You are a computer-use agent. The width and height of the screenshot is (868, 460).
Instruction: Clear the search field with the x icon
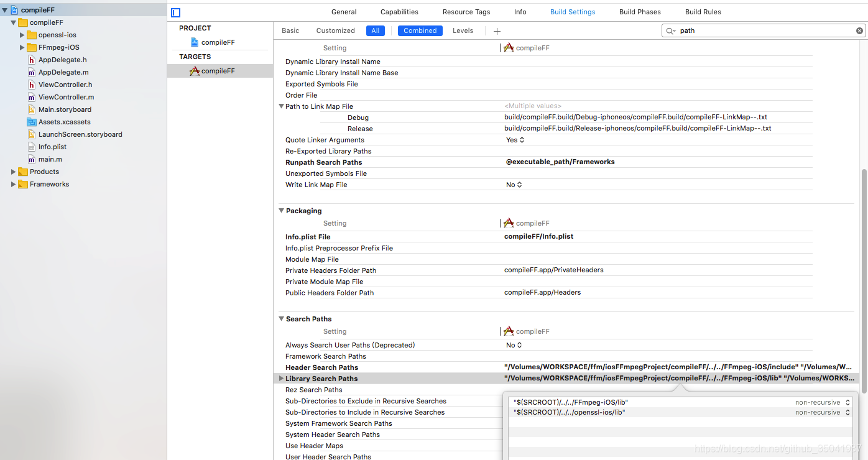[x=859, y=30]
